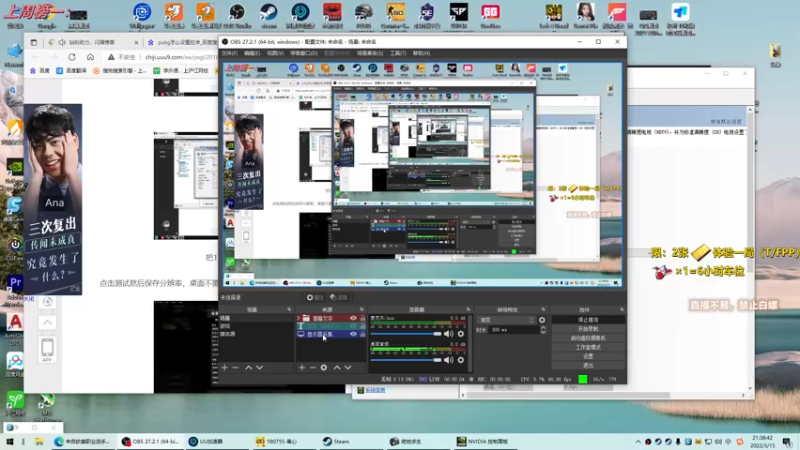Click 停止推流 stop streaming button
Viewport: 800px width, 450px height.
point(588,320)
